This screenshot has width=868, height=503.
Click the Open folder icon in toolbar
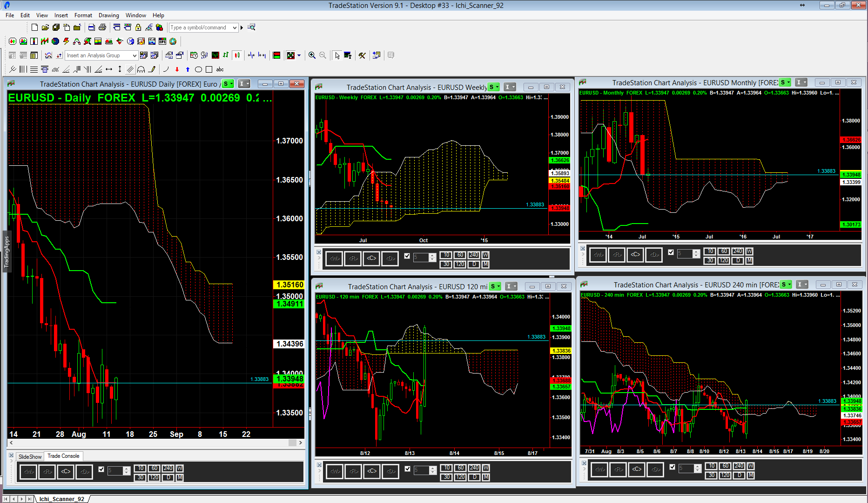click(45, 27)
